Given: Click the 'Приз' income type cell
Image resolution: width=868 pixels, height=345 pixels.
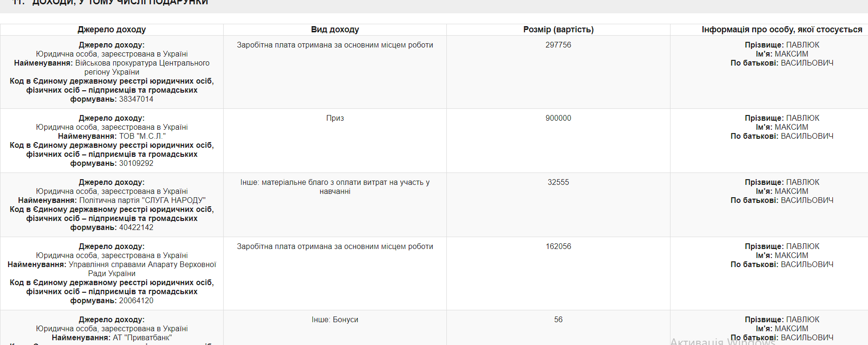Looking at the screenshot, I should [335, 118].
